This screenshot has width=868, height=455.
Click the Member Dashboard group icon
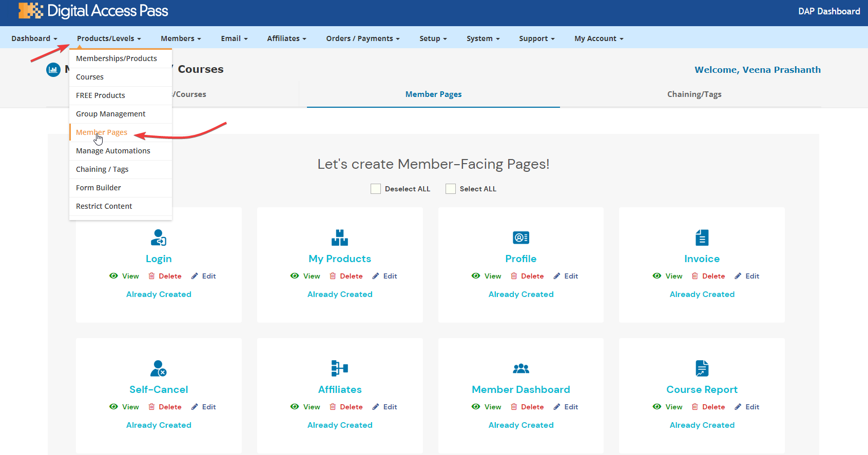(520, 368)
